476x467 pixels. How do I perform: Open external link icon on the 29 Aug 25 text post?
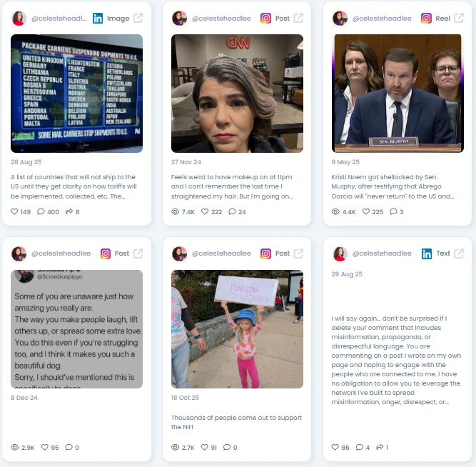459,253
